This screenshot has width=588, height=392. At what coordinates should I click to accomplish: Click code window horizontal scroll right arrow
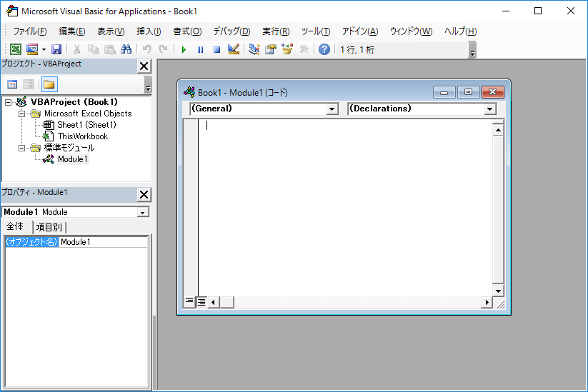[x=487, y=302]
